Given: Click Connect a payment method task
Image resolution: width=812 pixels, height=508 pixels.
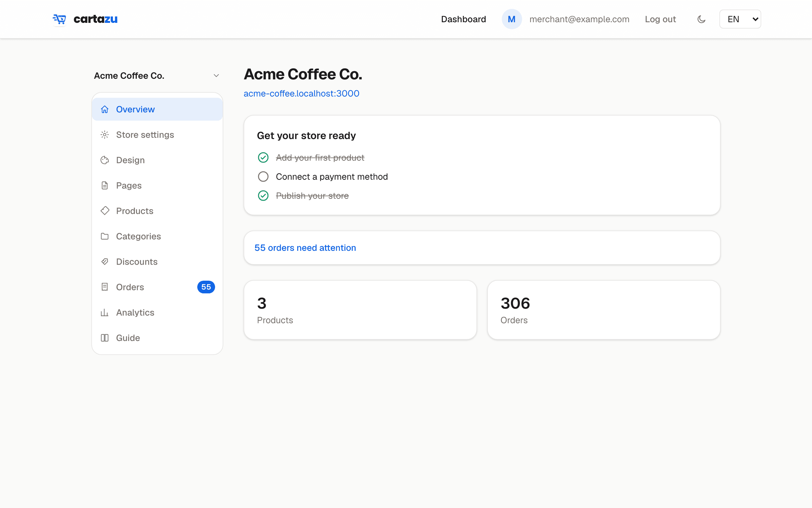Looking at the screenshot, I should pos(331,177).
